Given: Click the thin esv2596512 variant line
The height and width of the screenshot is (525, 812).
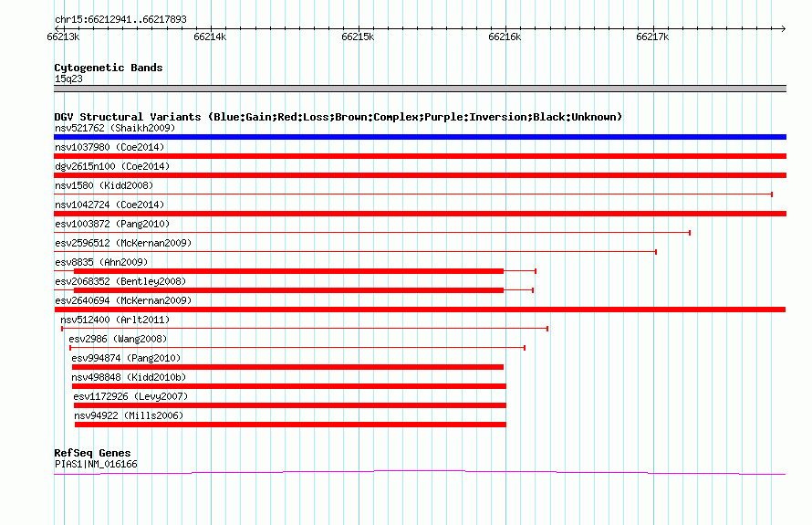Looking at the screenshot, I should [x=355, y=252].
